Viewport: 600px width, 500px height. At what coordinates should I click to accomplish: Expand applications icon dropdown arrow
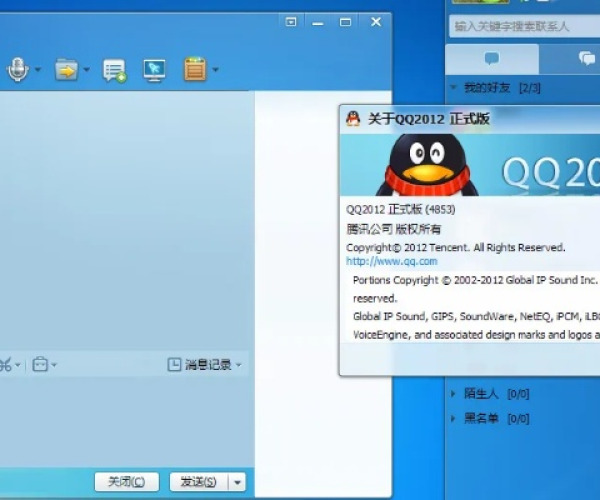pos(215,69)
